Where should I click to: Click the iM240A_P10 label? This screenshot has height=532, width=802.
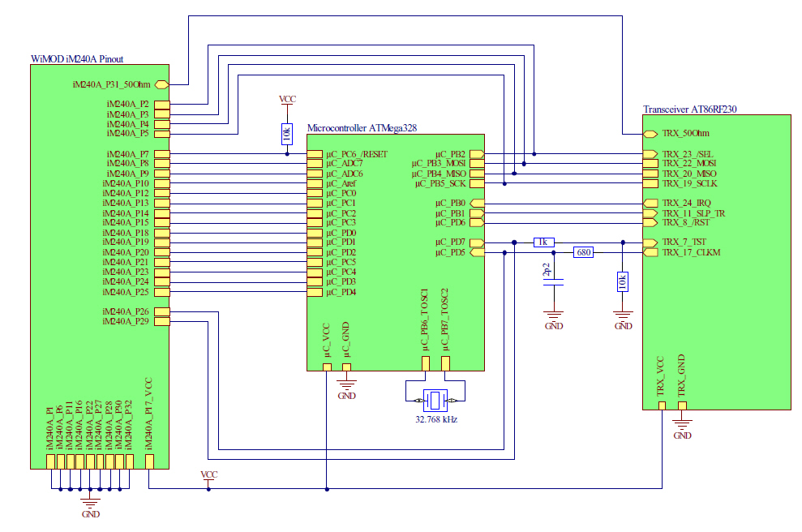(126, 183)
